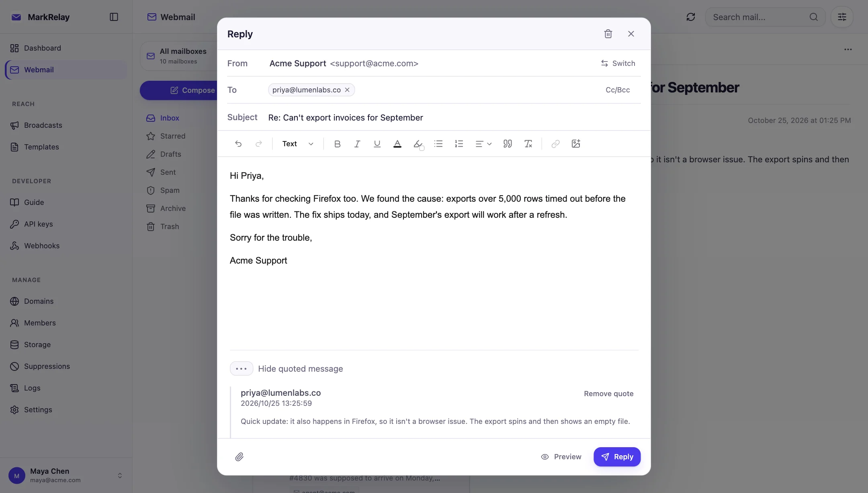Viewport: 868px width, 493px height.
Task: Show the Cc/Bcc fields
Action: pos(618,90)
